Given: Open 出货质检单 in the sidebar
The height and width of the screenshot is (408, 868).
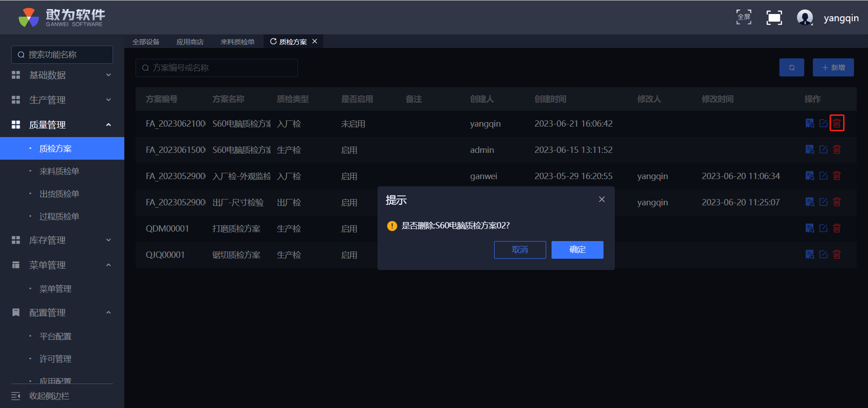Looking at the screenshot, I should tap(59, 194).
